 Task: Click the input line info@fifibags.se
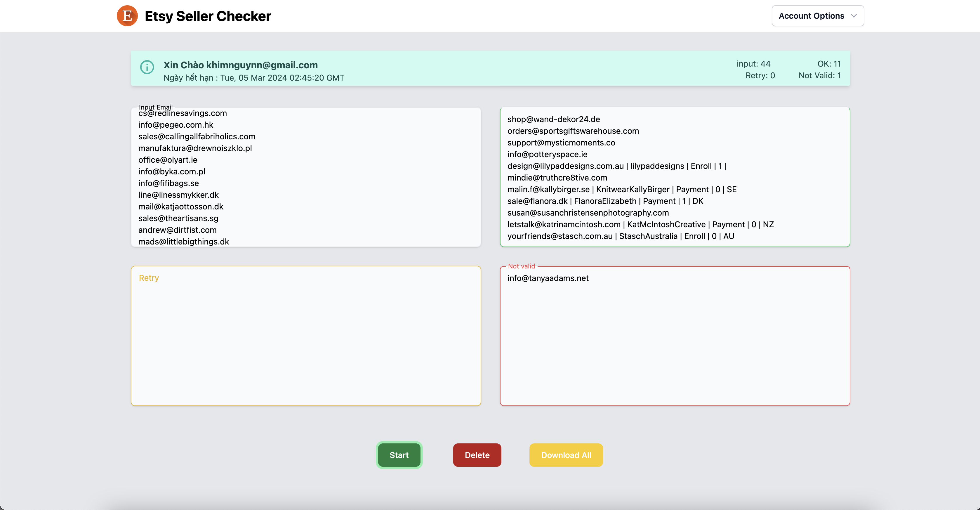(168, 183)
